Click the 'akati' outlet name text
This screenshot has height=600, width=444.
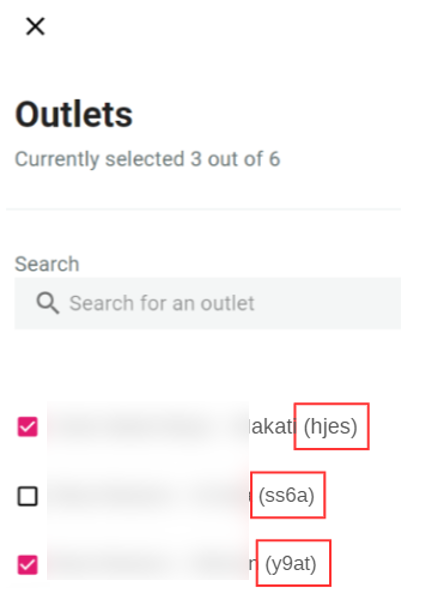(273, 426)
